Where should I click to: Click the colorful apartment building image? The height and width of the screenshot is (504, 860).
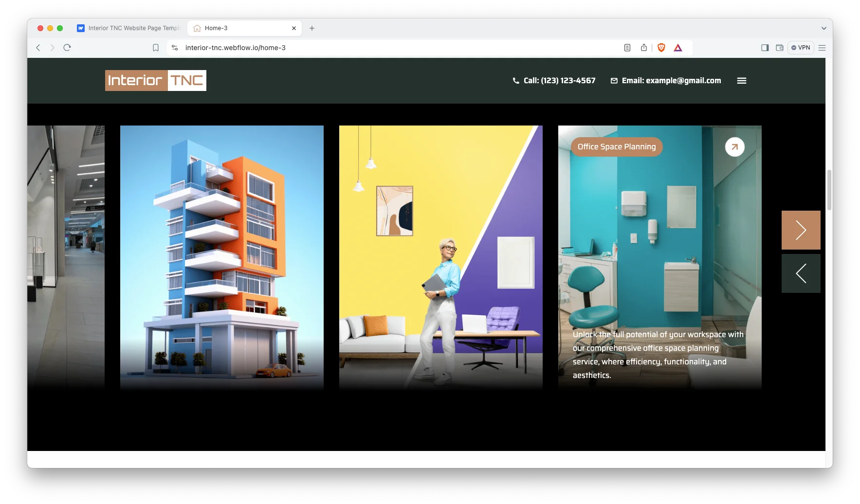pos(221,257)
